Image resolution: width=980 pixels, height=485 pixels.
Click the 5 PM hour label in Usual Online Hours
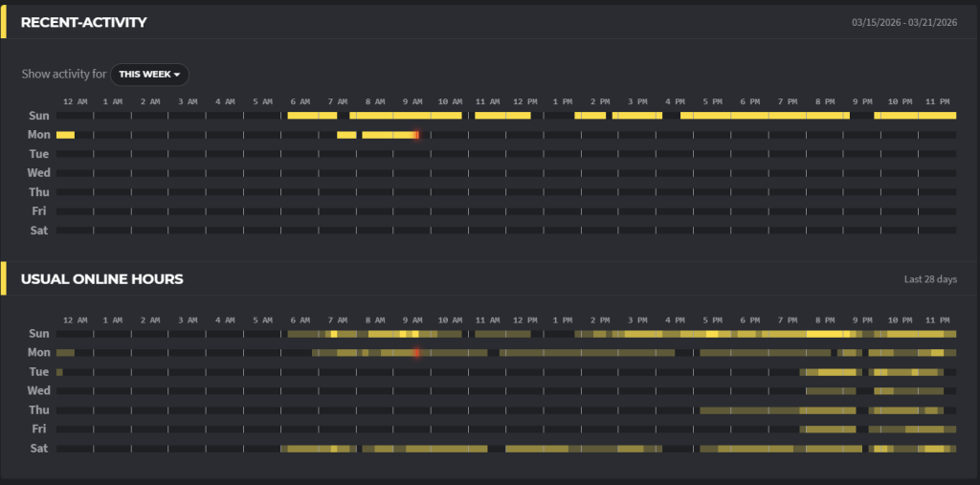(712, 320)
